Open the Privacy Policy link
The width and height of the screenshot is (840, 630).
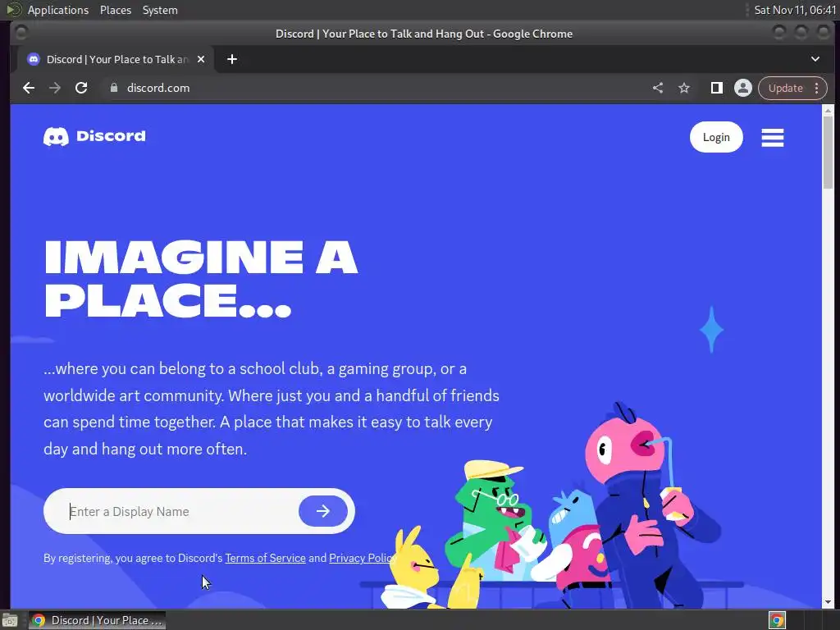(362, 558)
